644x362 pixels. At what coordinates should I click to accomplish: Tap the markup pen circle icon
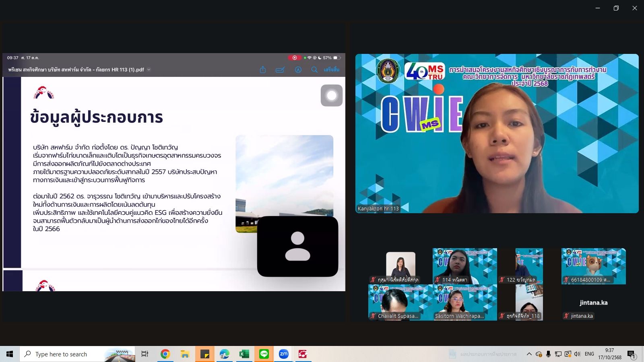(x=298, y=70)
